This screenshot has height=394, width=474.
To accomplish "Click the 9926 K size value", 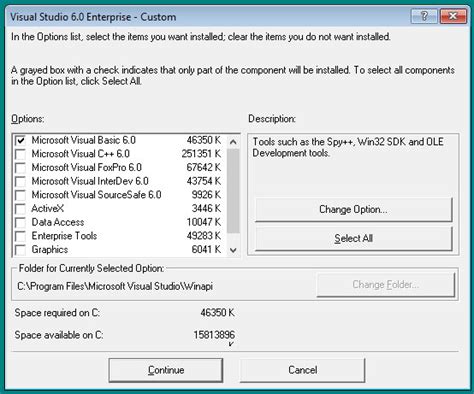I will point(206,195).
